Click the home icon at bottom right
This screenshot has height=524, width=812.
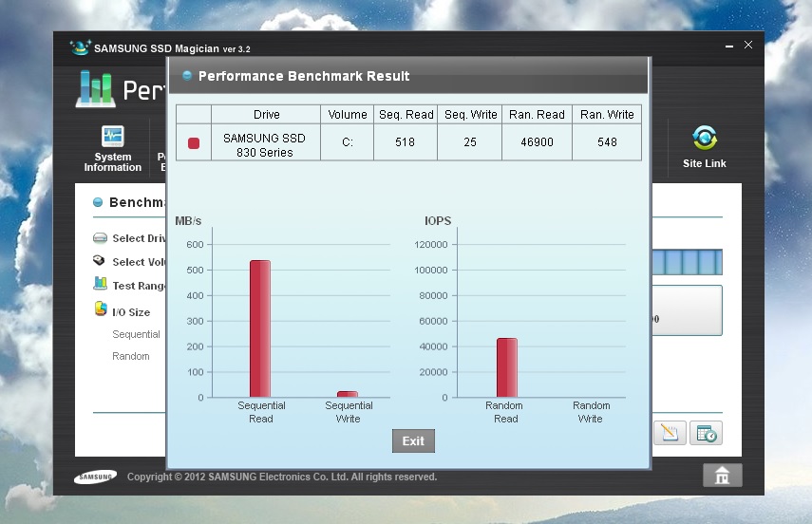click(x=722, y=475)
